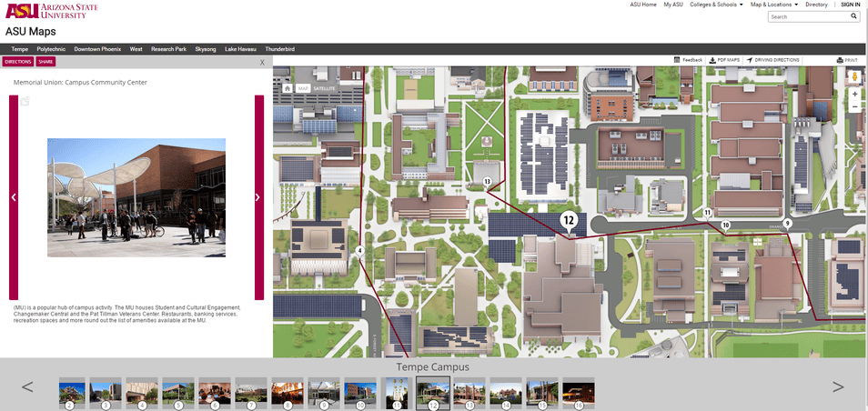Show next photo with right arrow

259,197
